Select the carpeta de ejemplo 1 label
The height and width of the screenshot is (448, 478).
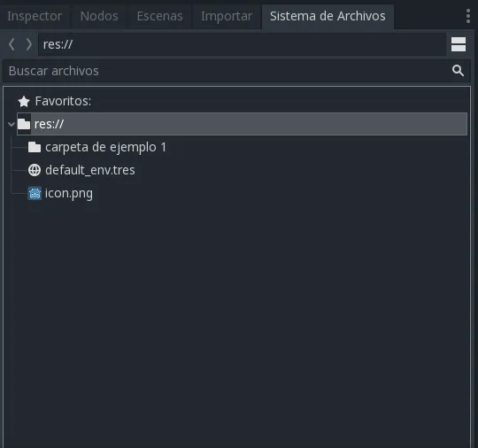click(x=106, y=147)
